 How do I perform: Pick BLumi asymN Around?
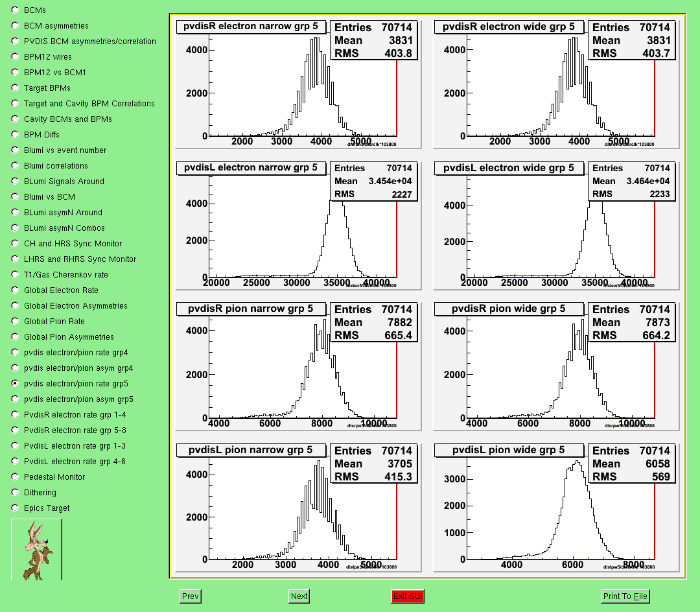tap(15, 213)
